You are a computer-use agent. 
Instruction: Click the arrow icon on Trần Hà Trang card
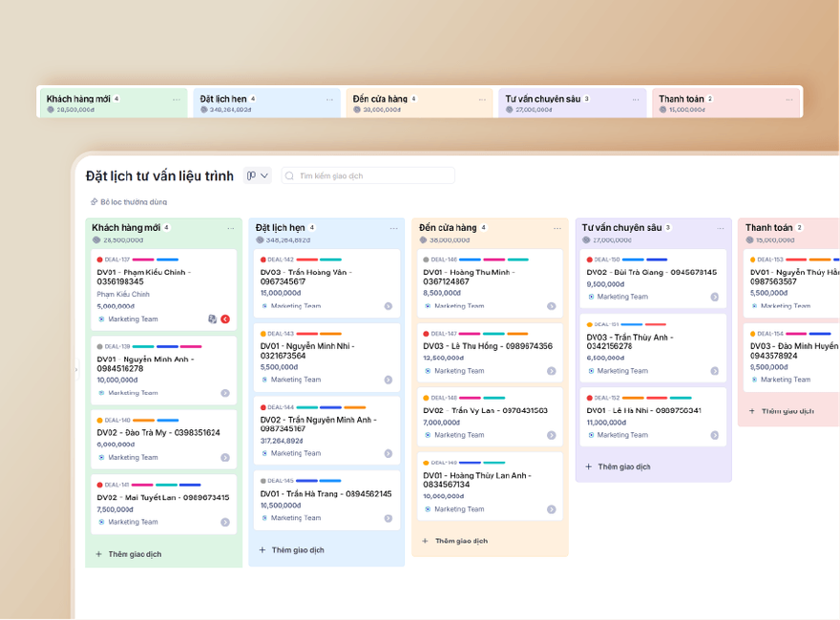click(388, 518)
